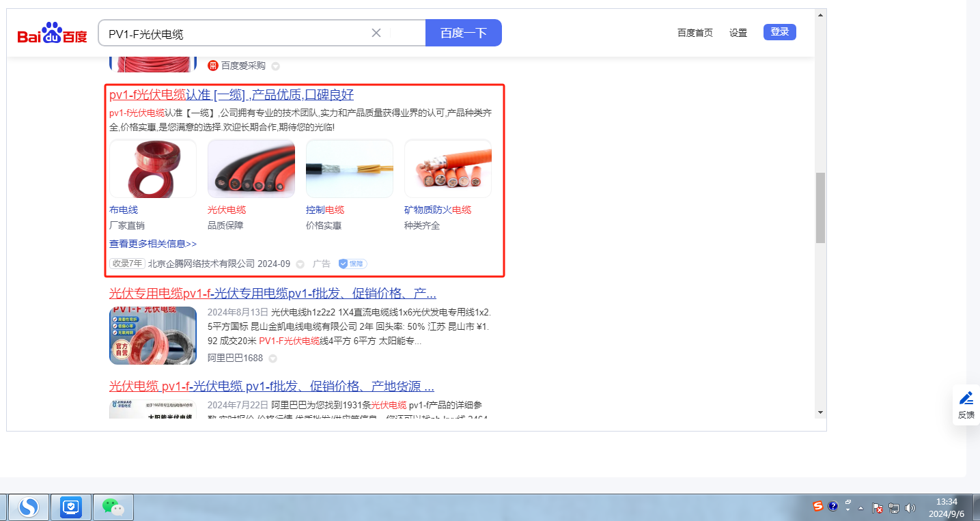Viewport: 980px width, 521px height.
Task: Show hidden tray icons arrow
Action: (x=861, y=508)
